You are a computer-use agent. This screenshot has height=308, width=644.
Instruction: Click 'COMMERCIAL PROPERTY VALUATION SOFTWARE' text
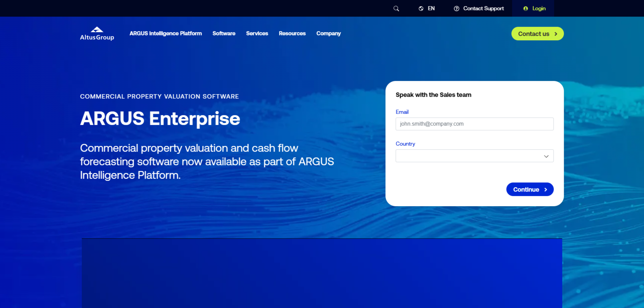[159, 96]
